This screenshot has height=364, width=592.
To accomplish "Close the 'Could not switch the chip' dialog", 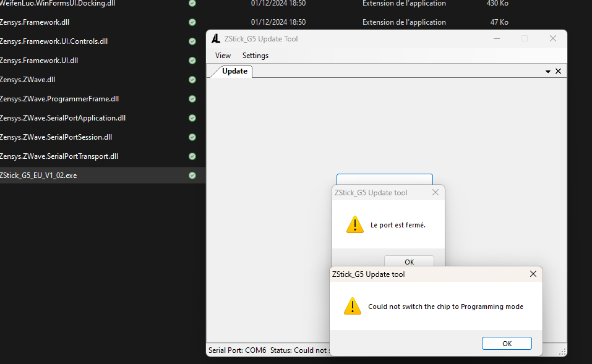I will click(x=533, y=274).
